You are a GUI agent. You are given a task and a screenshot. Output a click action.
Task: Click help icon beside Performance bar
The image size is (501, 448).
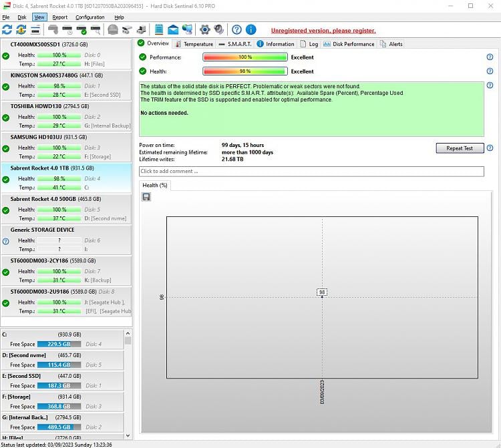(x=490, y=57)
